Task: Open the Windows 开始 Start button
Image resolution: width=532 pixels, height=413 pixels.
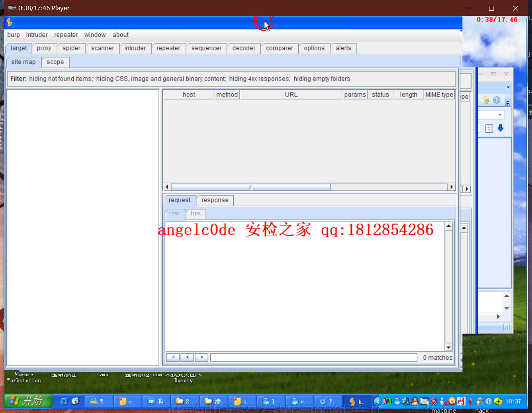Action: [29, 401]
